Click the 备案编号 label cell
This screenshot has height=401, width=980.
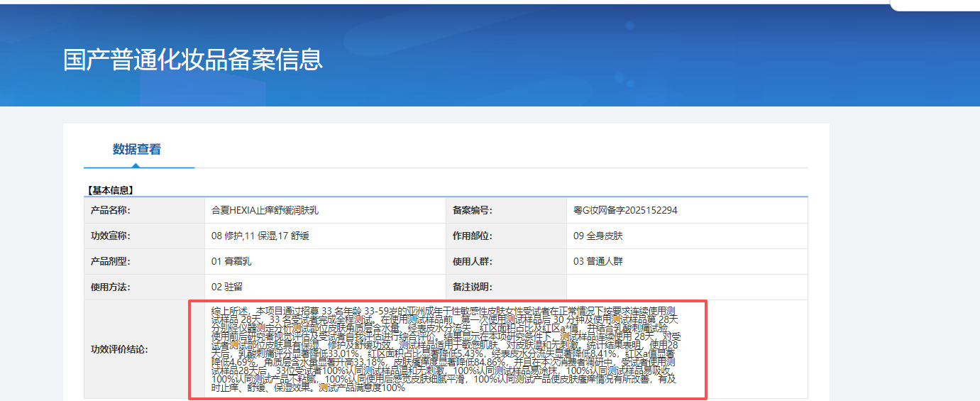(x=473, y=210)
